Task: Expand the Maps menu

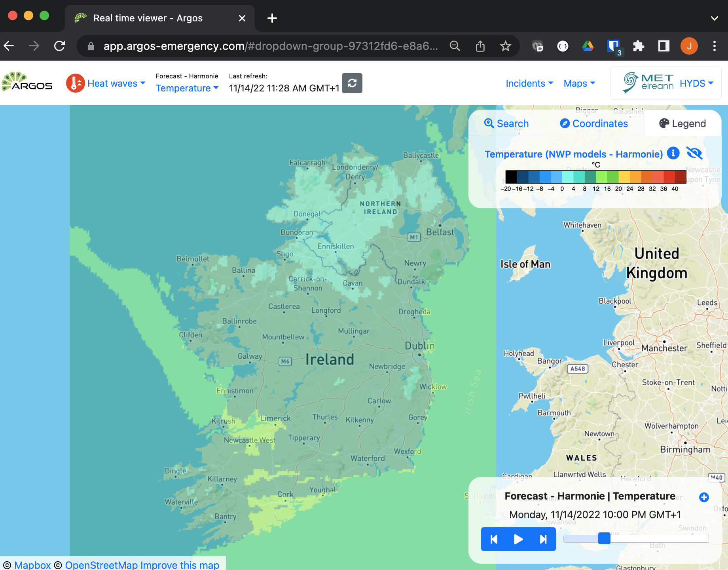Action: click(579, 84)
